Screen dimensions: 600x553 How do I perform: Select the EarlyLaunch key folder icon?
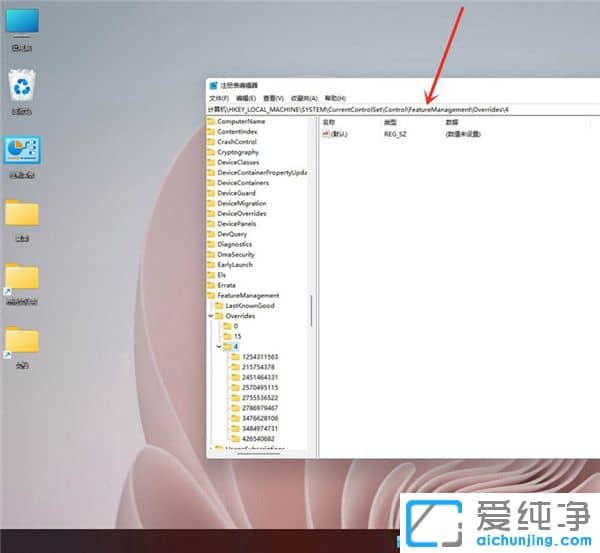(x=211, y=265)
